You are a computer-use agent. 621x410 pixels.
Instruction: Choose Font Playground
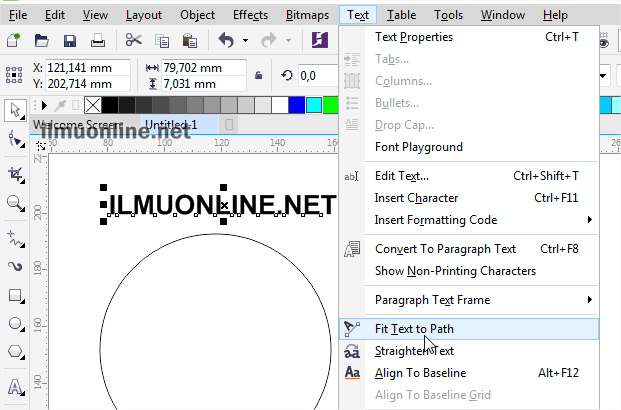469,147
